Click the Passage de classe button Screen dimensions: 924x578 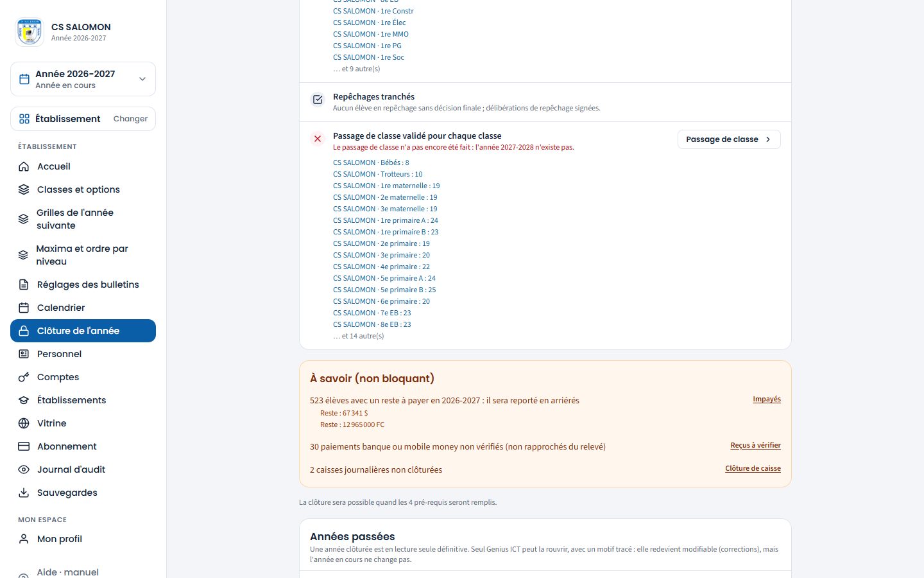[x=729, y=139]
